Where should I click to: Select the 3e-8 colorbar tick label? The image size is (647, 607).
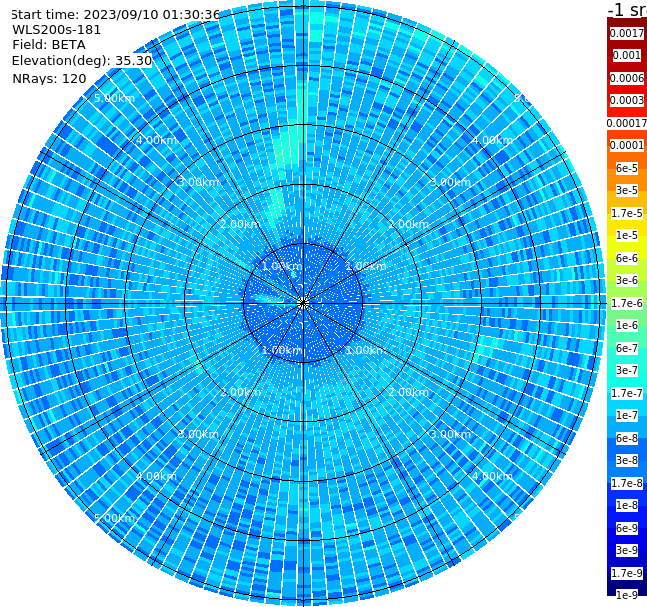coord(627,460)
